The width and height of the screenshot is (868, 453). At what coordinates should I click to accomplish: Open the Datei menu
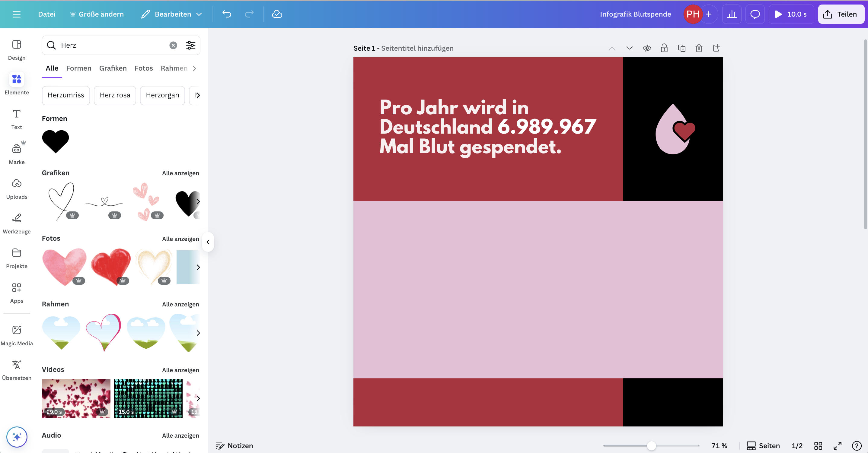46,14
